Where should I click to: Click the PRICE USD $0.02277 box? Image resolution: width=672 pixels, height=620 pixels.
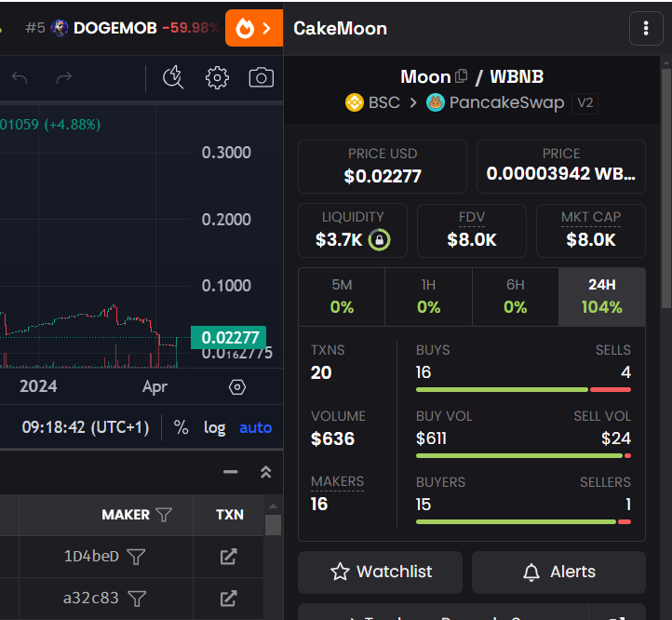click(x=383, y=167)
